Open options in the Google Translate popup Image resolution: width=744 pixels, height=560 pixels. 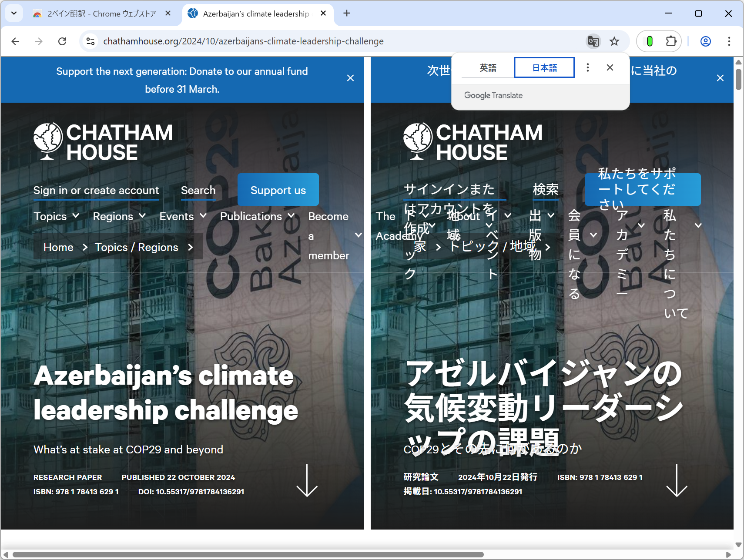[588, 67]
